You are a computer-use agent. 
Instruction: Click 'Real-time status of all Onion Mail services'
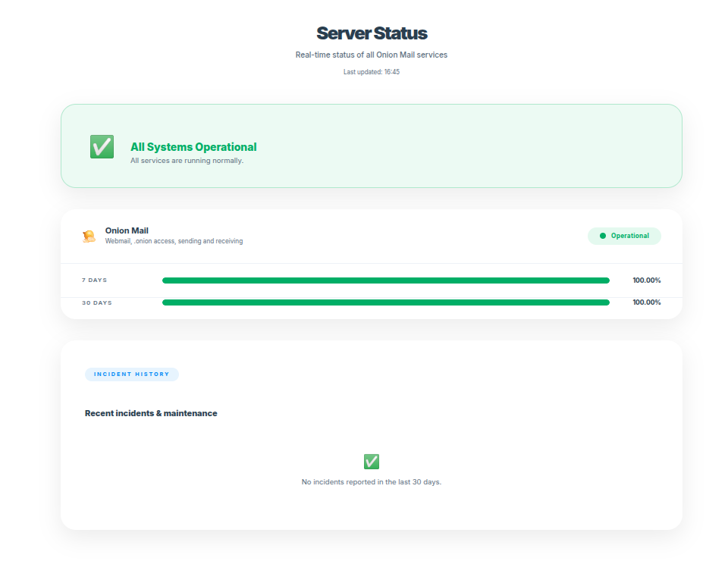(x=372, y=55)
